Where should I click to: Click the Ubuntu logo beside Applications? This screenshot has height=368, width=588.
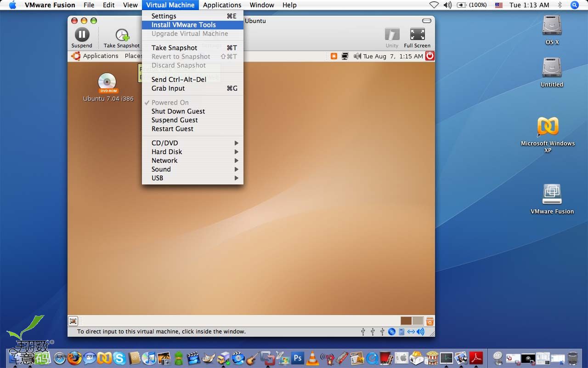pos(76,56)
